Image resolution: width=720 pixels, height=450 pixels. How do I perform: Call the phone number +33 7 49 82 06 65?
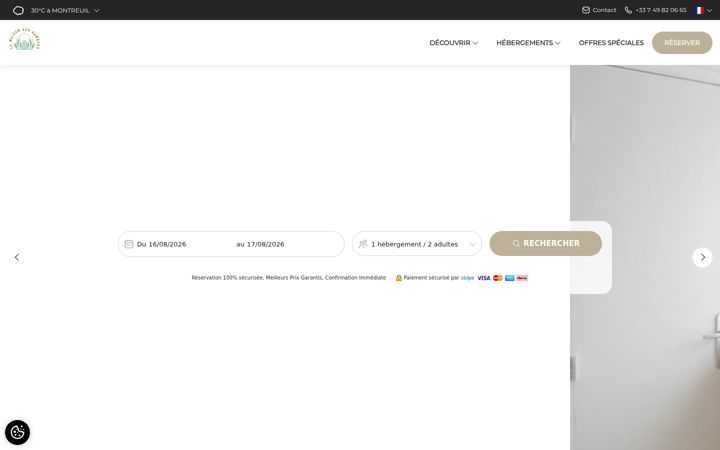661,10
